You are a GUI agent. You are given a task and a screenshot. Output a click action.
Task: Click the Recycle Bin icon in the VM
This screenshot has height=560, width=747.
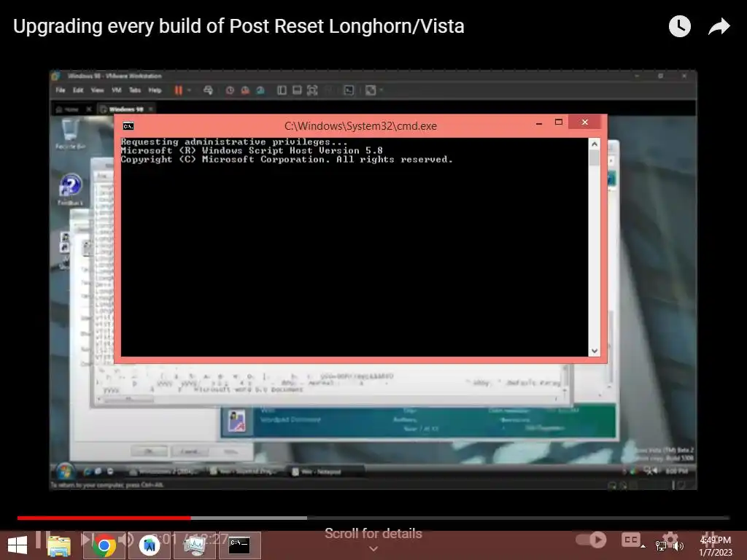pos(70,133)
